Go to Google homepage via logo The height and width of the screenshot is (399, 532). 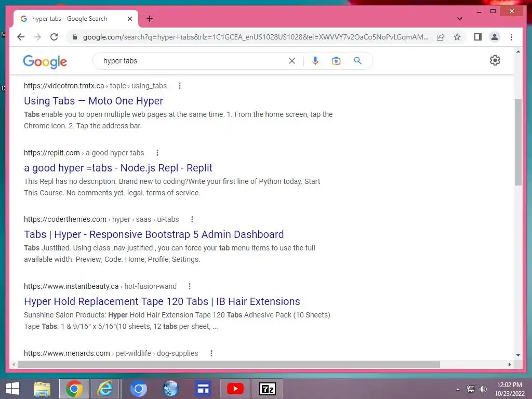point(45,62)
